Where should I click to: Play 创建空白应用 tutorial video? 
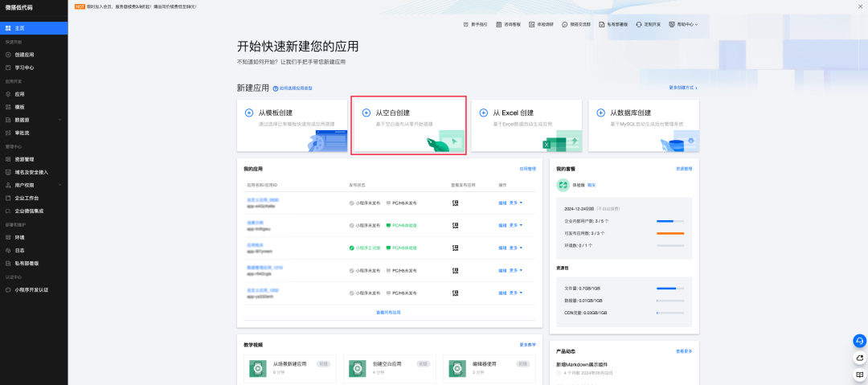coord(358,368)
